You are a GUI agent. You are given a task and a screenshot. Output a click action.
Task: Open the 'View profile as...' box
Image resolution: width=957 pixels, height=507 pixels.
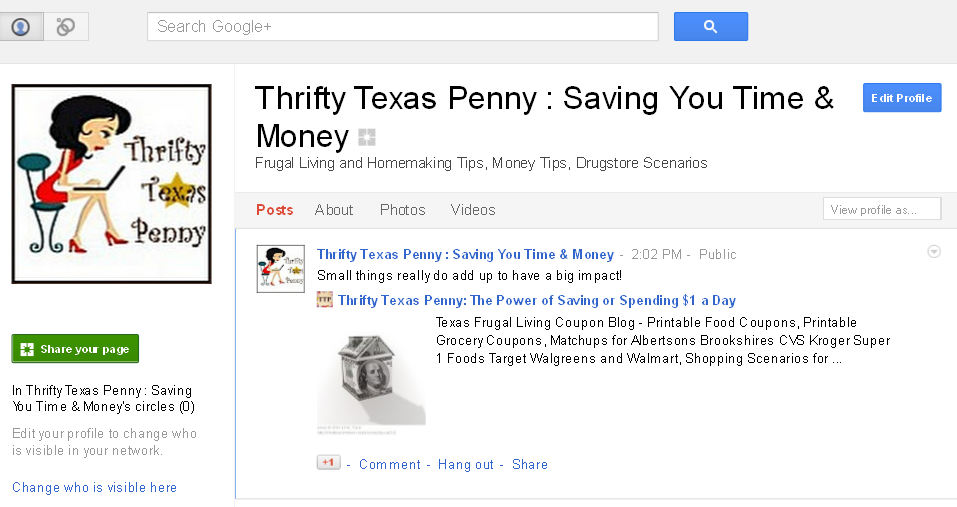click(x=882, y=209)
